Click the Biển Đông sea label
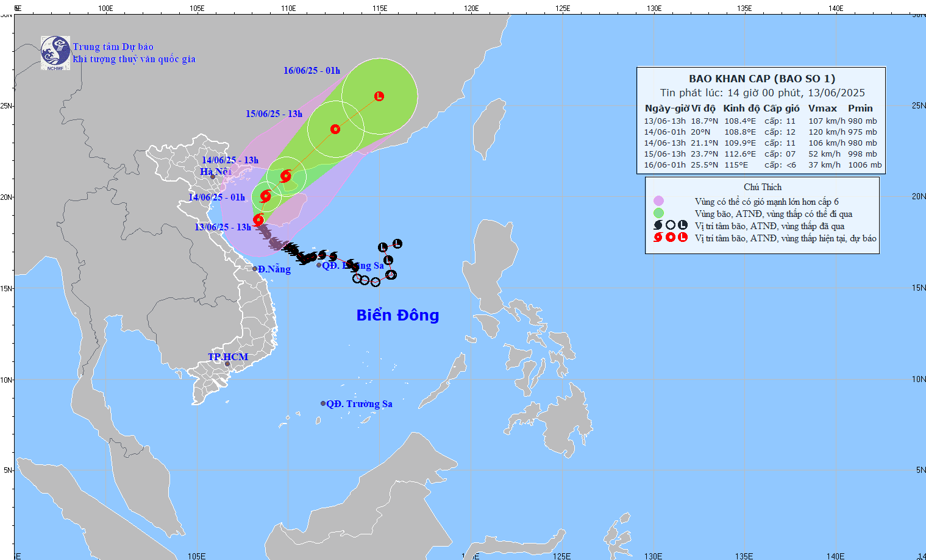This screenshot has height=560, width=926. tap(397, 315)
